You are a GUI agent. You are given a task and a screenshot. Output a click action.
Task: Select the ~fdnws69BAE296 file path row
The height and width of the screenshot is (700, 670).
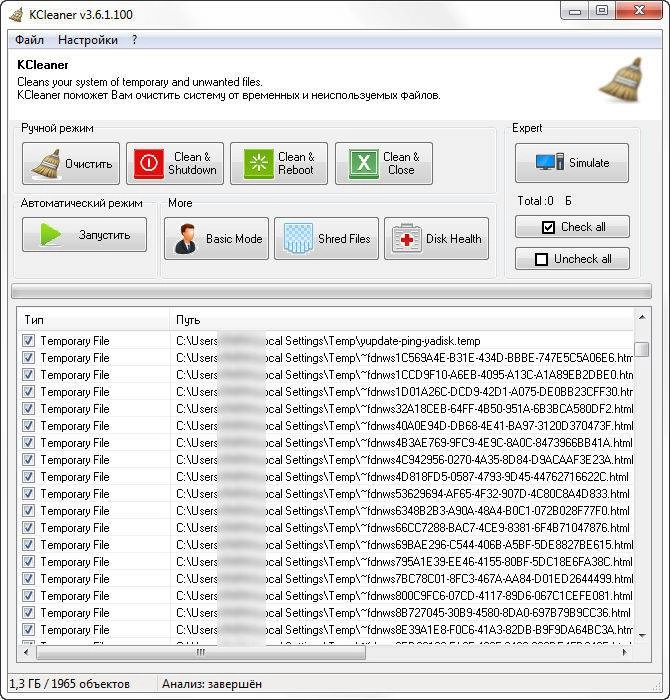click(402, 545)
